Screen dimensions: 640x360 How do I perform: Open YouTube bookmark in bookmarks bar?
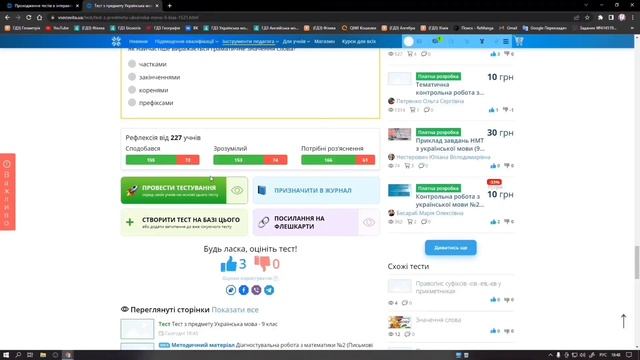57,28
